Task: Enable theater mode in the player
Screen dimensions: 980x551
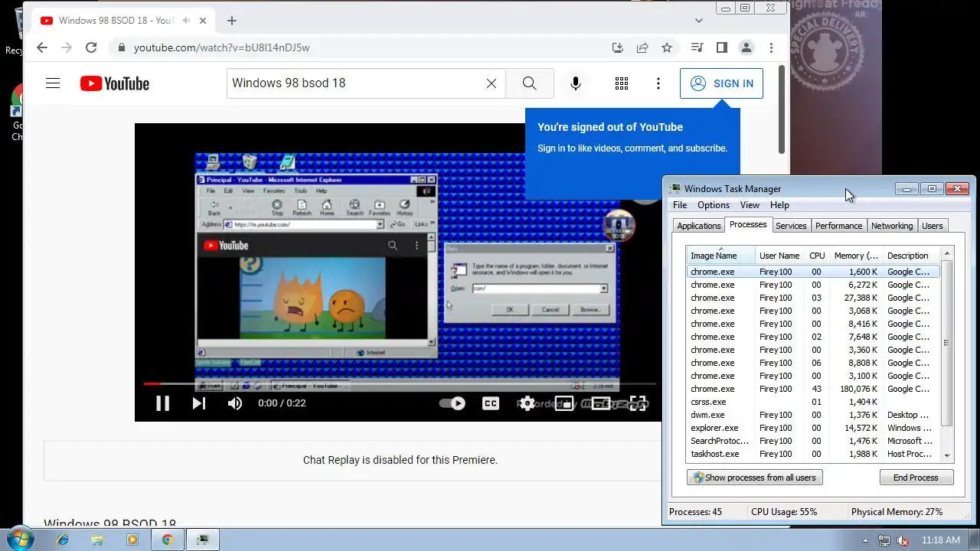Action: [x=601, y=403]
